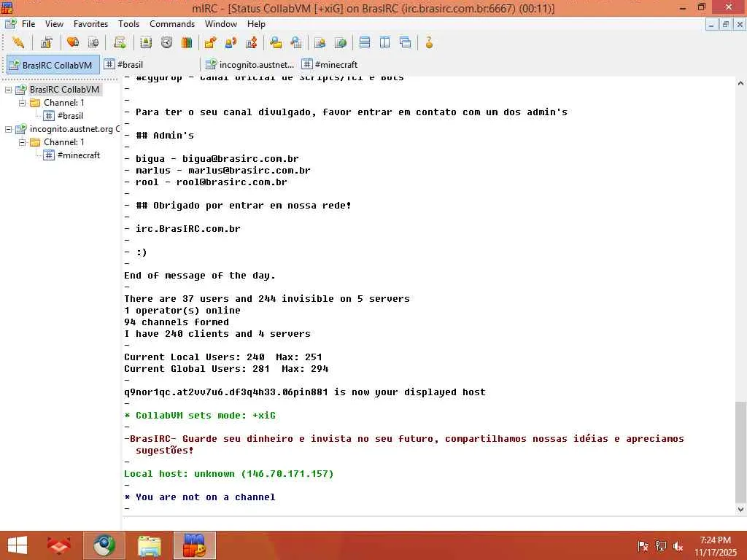Screen dimensions: 747x560
Task: Click the 'End of message of the day.' line
Action: (200, 275)
